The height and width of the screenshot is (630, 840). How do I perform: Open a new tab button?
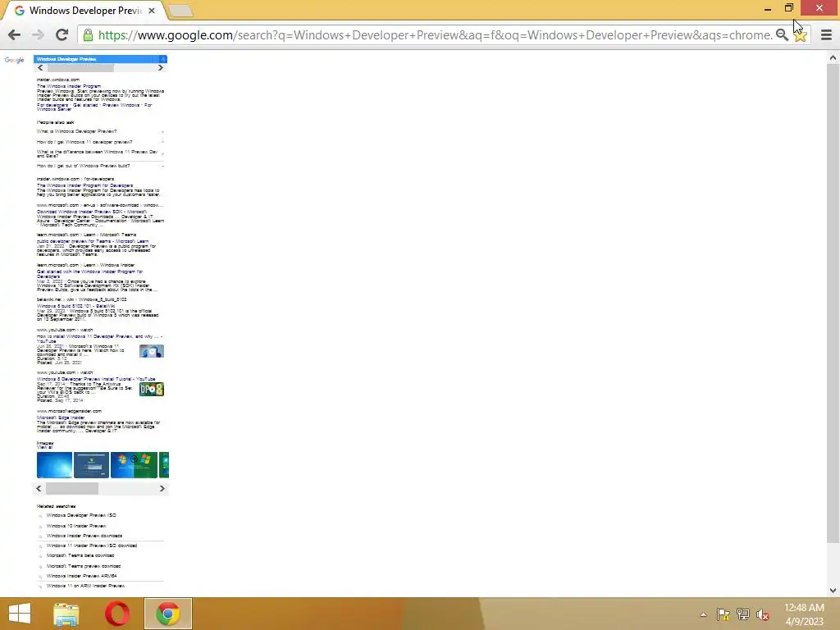(180, 11)
